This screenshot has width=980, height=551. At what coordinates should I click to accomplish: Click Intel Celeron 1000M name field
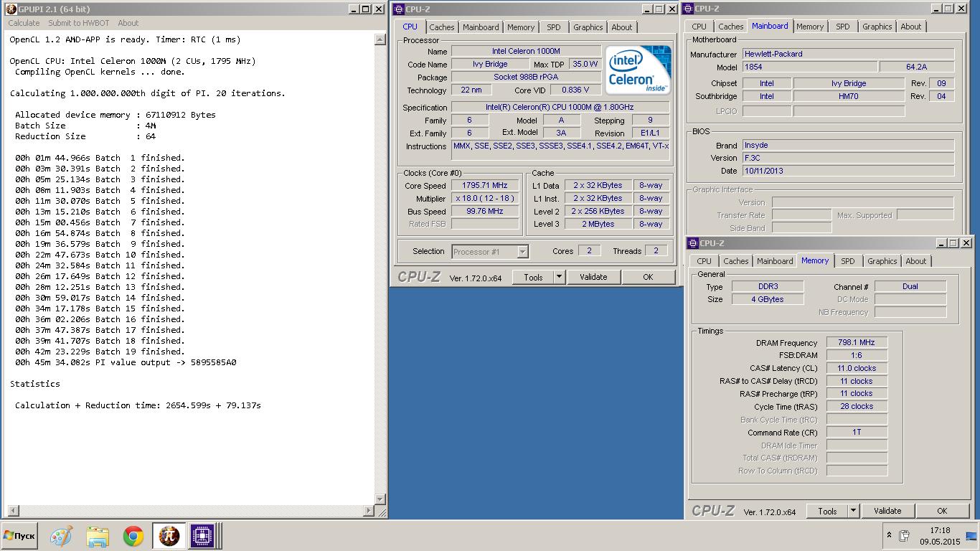[x=526, y=51]
